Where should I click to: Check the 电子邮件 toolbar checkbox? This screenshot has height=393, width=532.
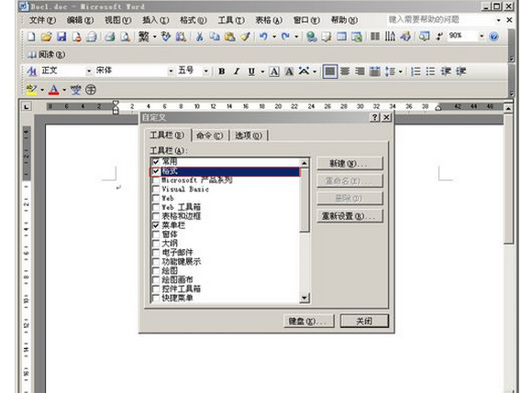click(156, 253)
